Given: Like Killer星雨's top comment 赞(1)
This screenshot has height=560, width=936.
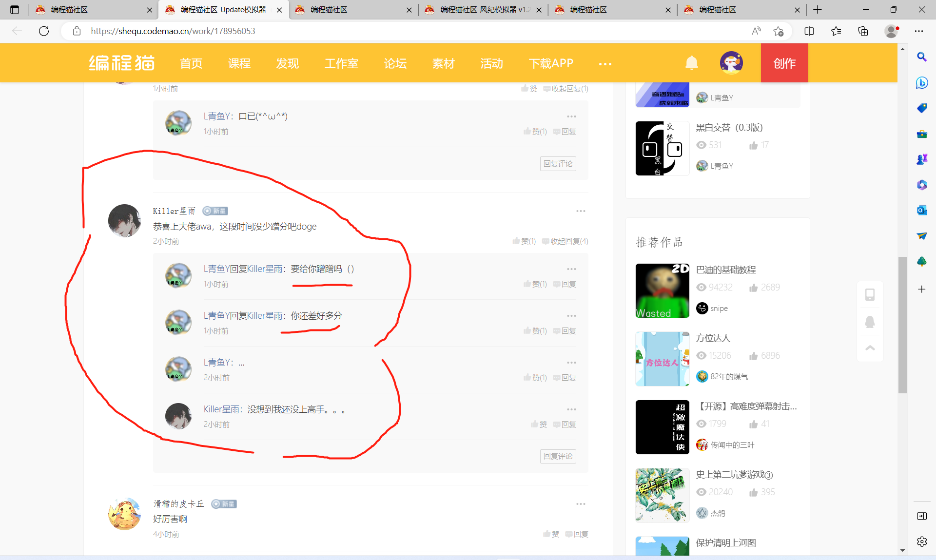Looking at the screenshot, I should 524,241.
